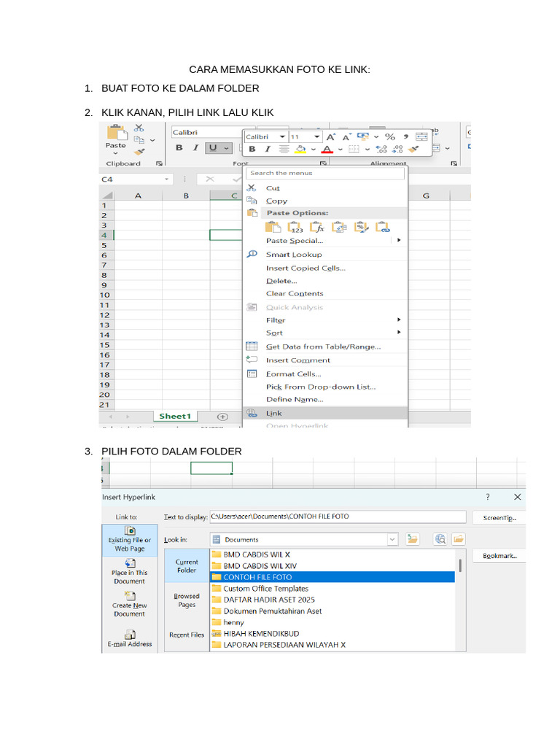This screenshot has width=560, height=747.
Task: Click the ScreenTip button
Action: tap(499, 518)
